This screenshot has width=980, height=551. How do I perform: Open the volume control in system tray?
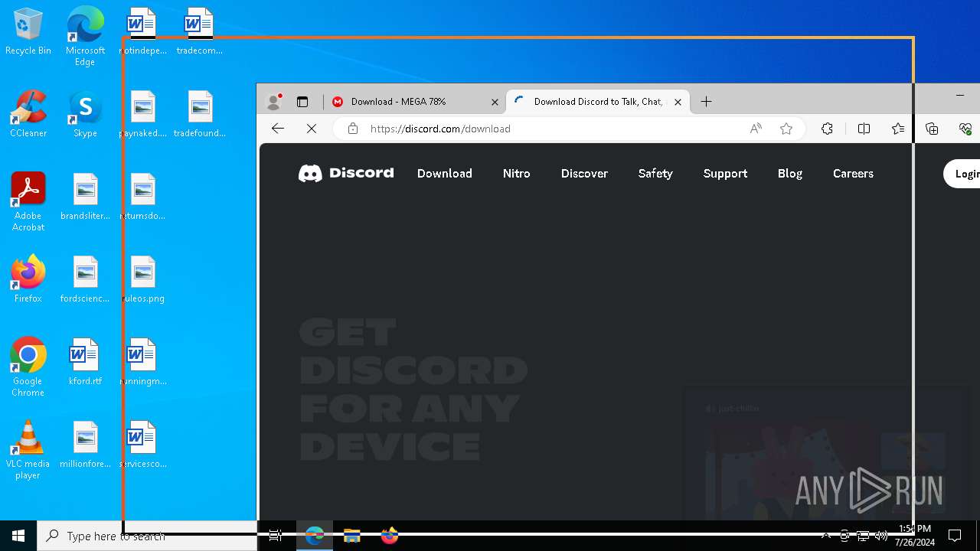[881, 536]
